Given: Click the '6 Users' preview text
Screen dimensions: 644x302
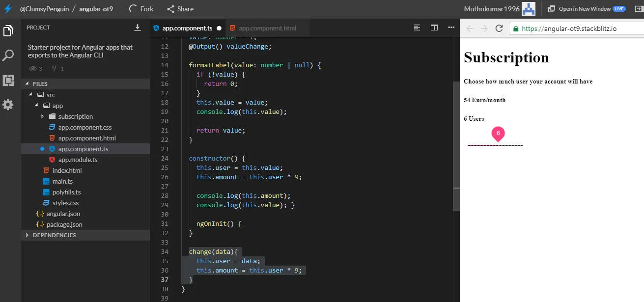Looking at the screenshot, I should (x=474, y=119).
